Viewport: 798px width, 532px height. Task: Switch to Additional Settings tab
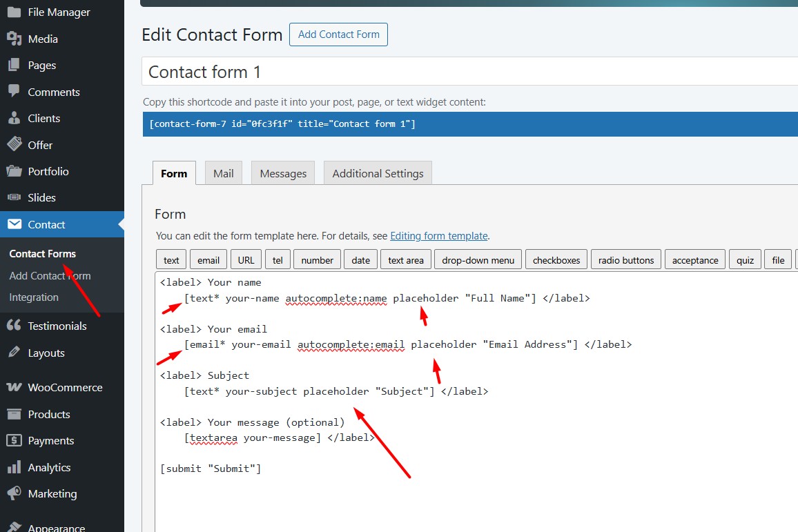pyautogui.click(x=378, y=173)
